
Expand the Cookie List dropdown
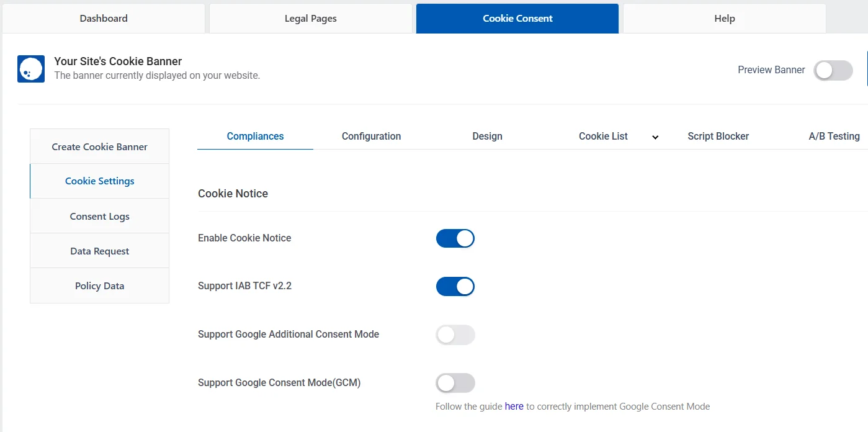tap(655, 137)
